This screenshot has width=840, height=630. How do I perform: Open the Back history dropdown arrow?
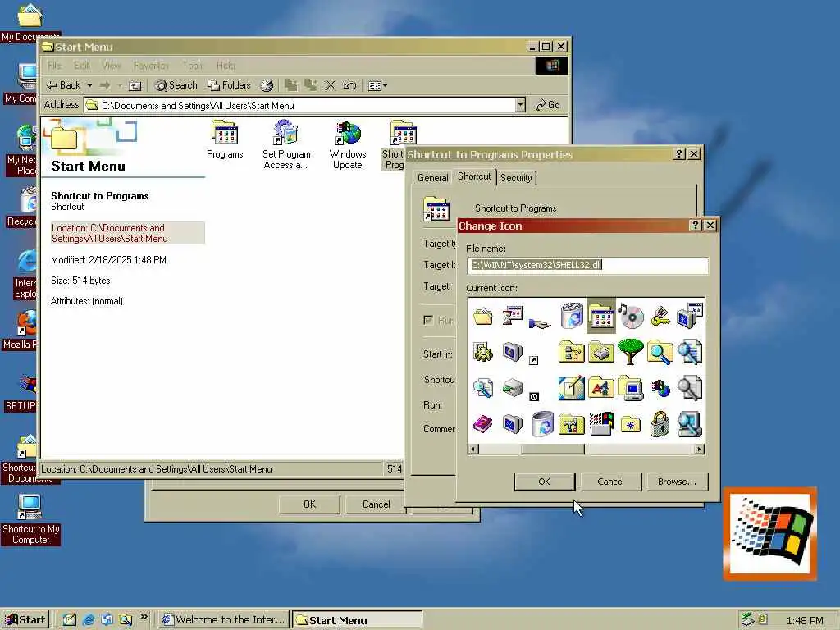tap(89, 85)
